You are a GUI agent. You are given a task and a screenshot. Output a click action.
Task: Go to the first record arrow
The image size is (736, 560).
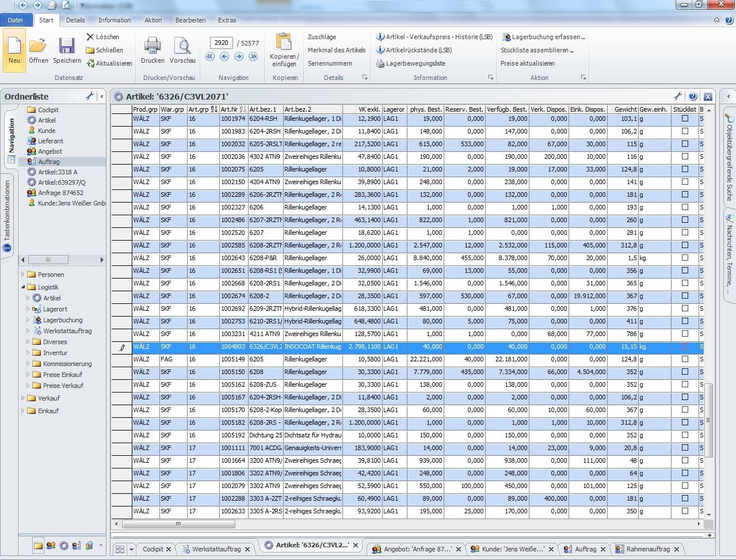click(210, 56)
